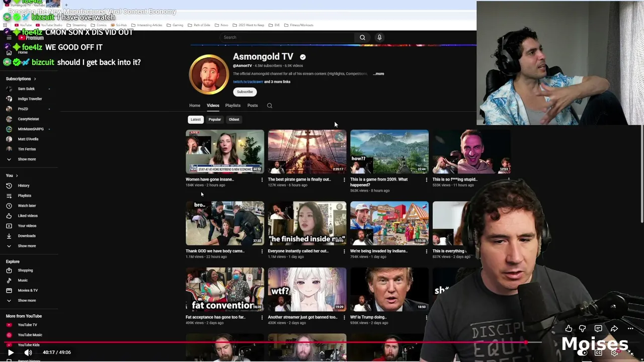Viewport: 644px width, 362px height.
Task: Click the channel search magnifier beside Posts
Action: pos(270,106)
